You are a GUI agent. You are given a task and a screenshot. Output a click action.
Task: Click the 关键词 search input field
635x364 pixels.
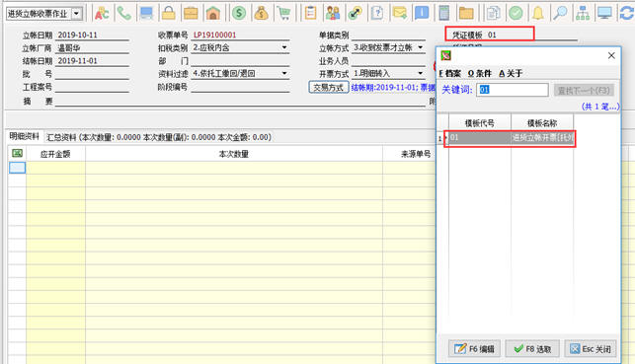point(513,90)
